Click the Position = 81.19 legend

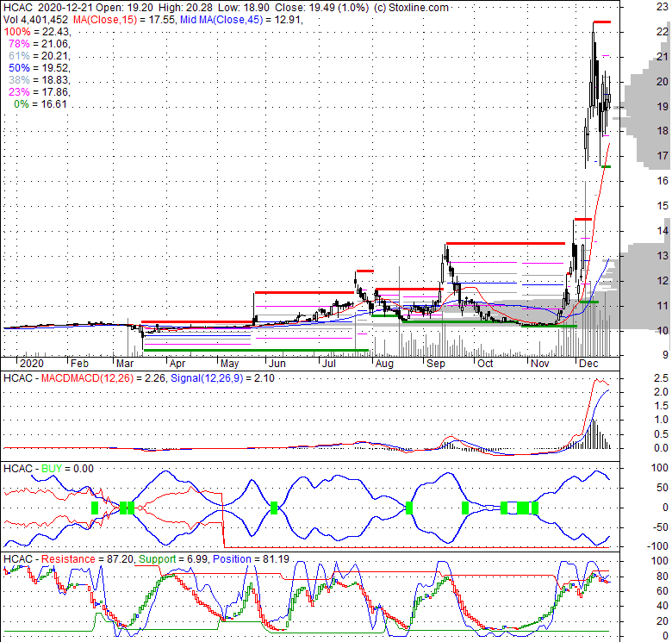point(251,559)
